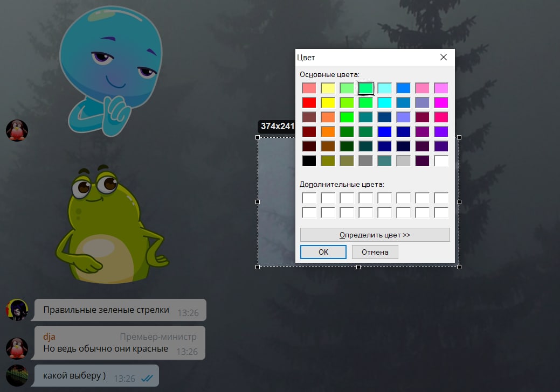Click the 13:26 timestamp on 'Правильные зеленые стрелки'
The height and width of the screenshot is (392, 560).
click(x=188, y=313)
